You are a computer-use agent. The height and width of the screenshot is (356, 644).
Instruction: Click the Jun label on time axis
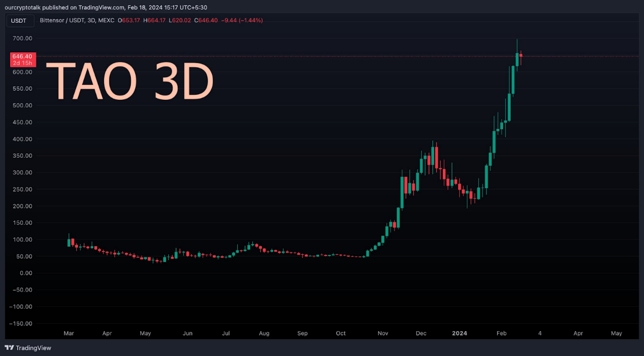pos(187,333)
